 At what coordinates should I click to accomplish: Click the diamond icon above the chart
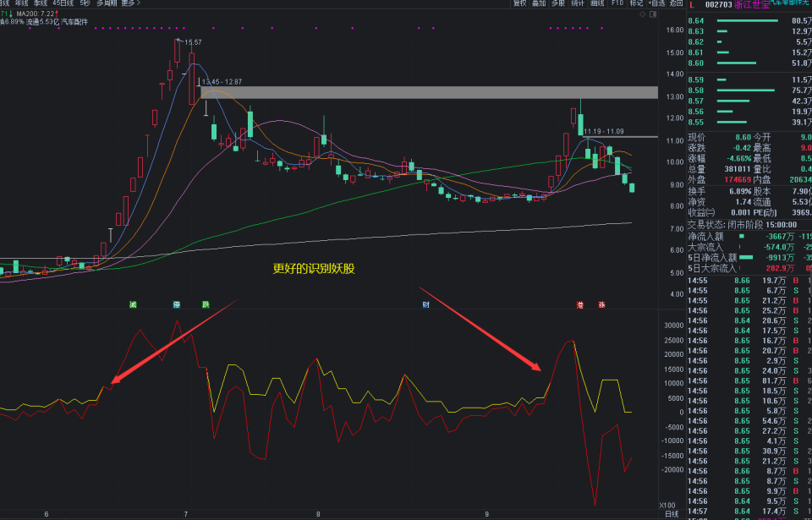pyautogui.click(x=643, y=14)
